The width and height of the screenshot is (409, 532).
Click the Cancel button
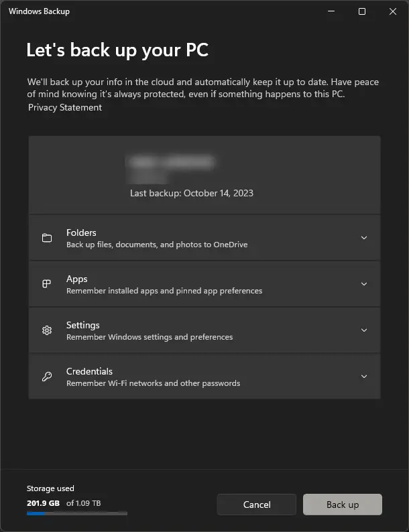(x=257, y=505)
